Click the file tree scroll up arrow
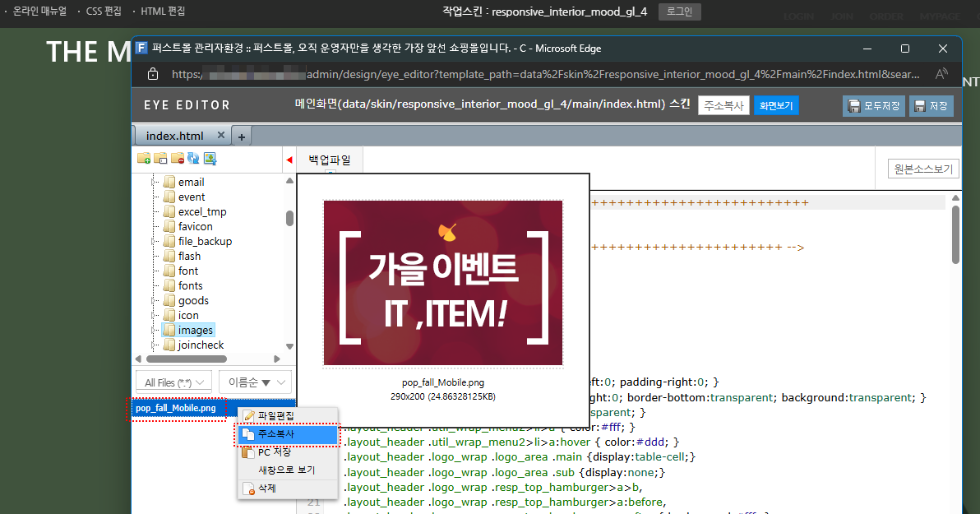Viewport: 980px width, 514px height. click(289, 181)
